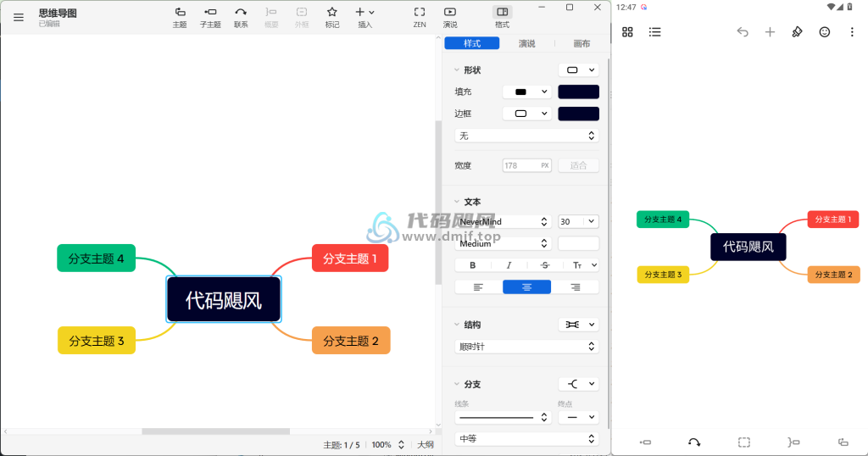The height and width of the screenshot is (456, 868).
Task: Switch to 大纲 outline view
Action: tap(426, 444)
